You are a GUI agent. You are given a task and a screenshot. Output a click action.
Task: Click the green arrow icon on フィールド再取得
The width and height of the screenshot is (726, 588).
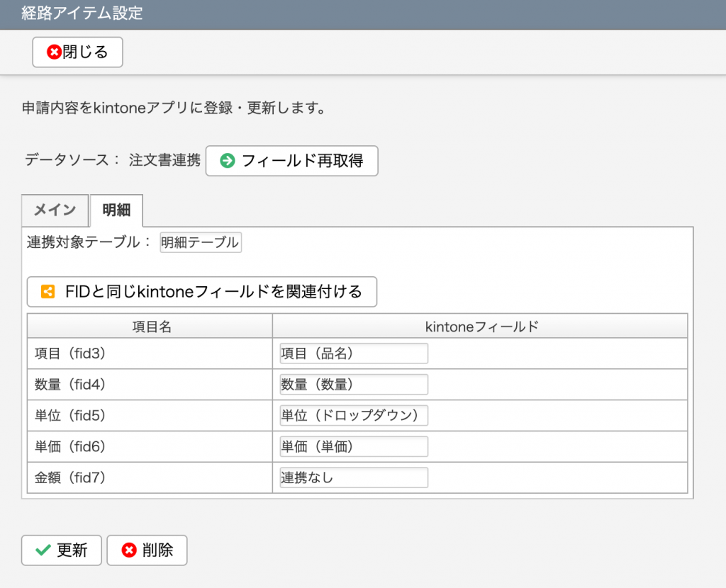(228, 161)
